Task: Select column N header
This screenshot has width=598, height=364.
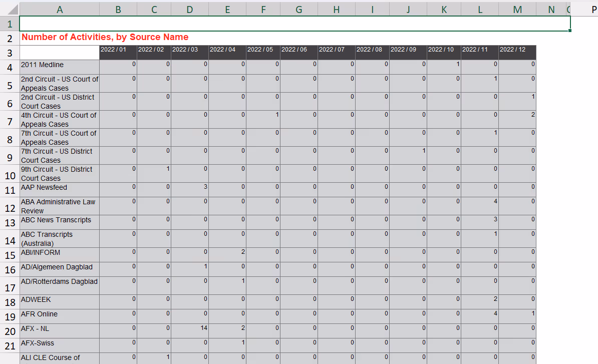Action: [551, 9]
